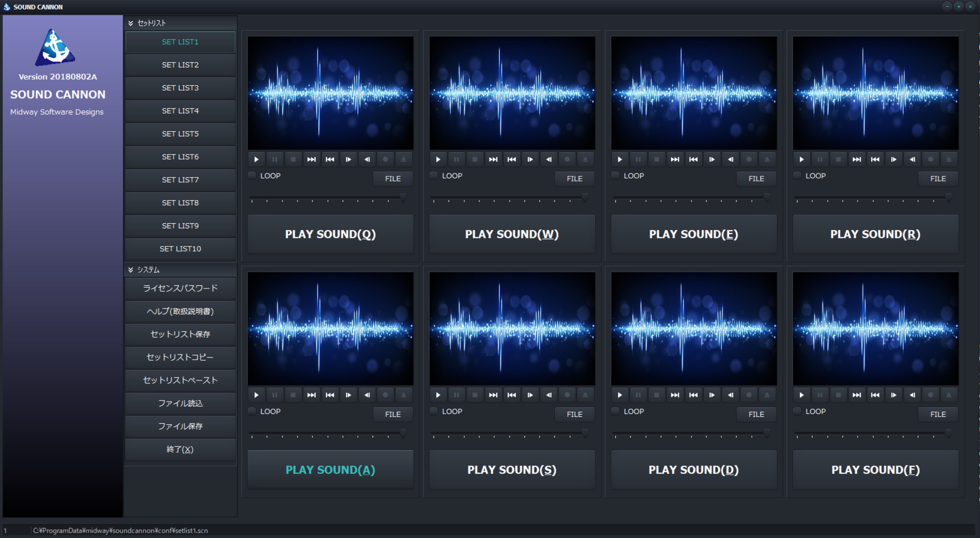The image size is (980, 538).
Task: Click the play icon above PLAY SOUND(Q)
Action: [256, 159]
